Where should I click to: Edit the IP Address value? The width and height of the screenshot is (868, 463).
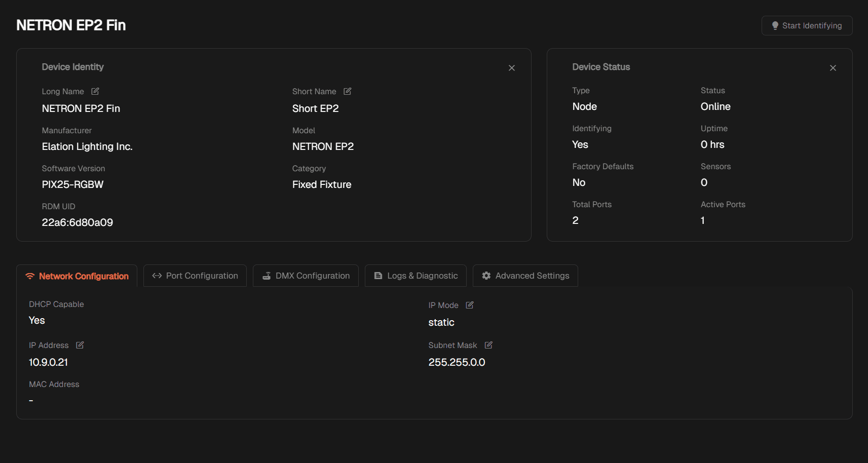(80, 345)
